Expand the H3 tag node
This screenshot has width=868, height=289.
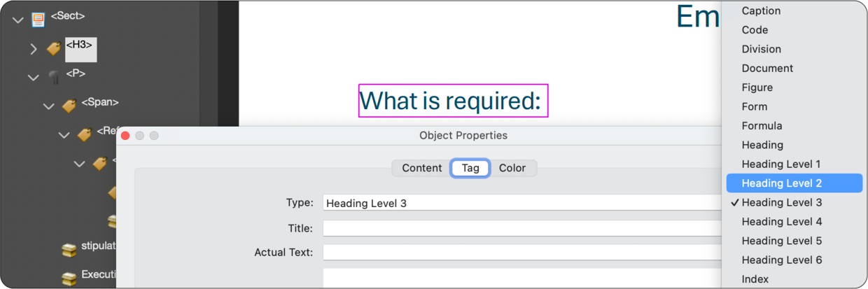[33, 49]
